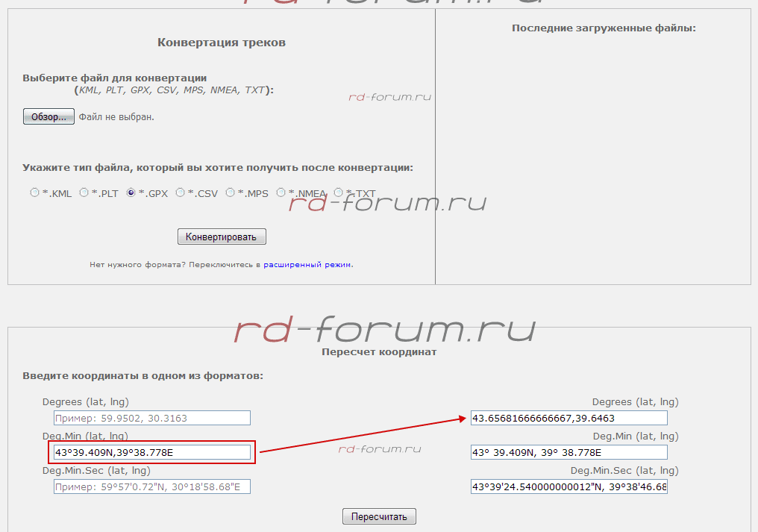This screenshot has width=758, height=532.
Task: Click the Обзор... file browse button
Action: tap(48, 117)
